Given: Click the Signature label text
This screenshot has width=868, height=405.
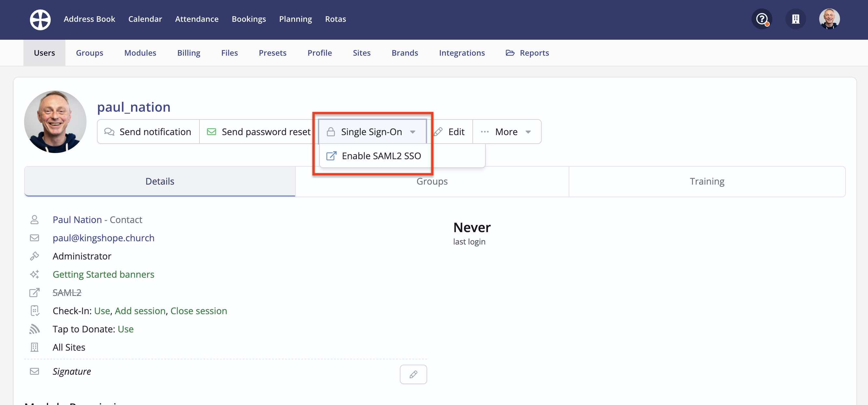Looking at the screenshot, I should click(x=72, y=371).
